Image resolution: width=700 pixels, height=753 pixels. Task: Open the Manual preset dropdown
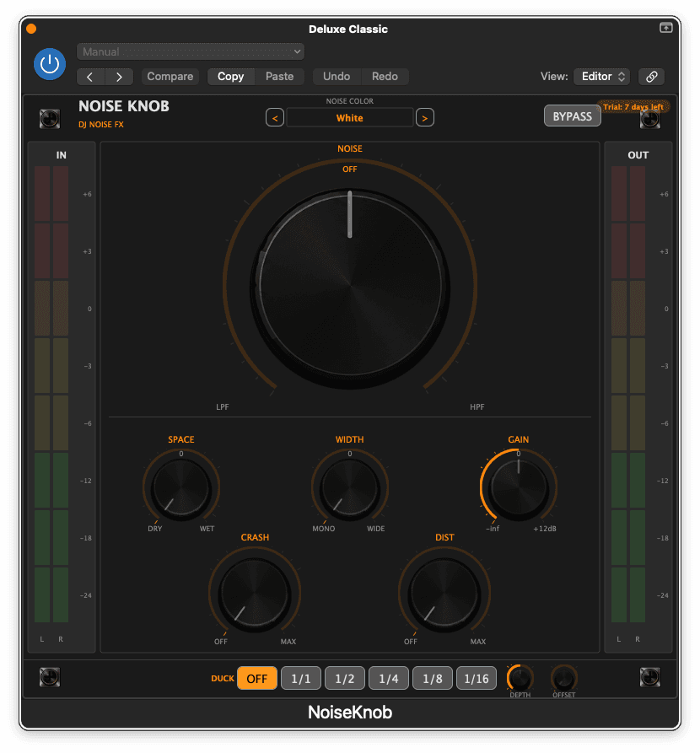point(191,52)
